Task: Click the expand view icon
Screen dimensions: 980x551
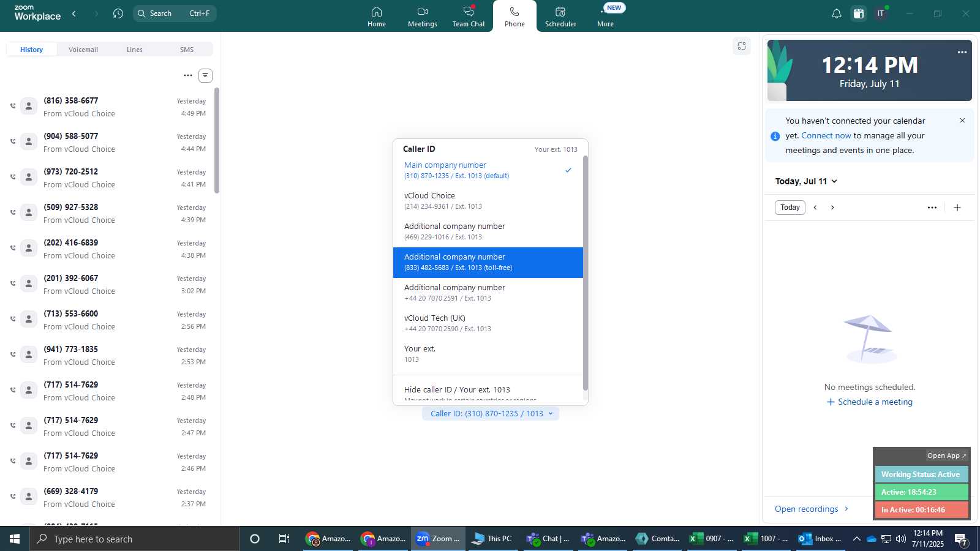Action: point(742,46)
